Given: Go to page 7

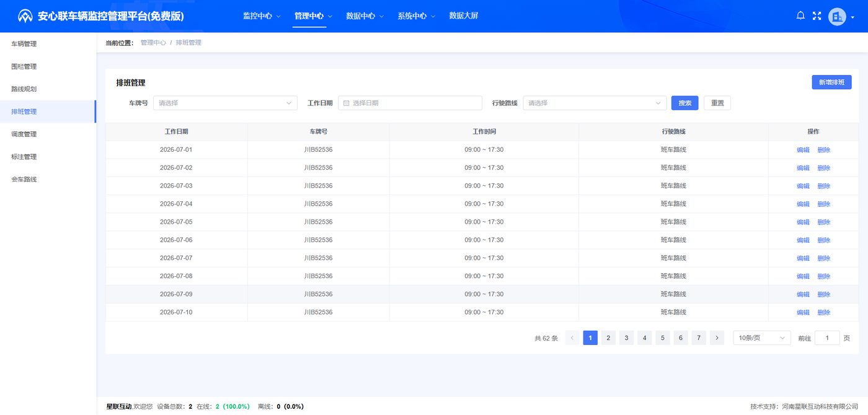Looking at the screenshot, I should [x=699, y=338].
